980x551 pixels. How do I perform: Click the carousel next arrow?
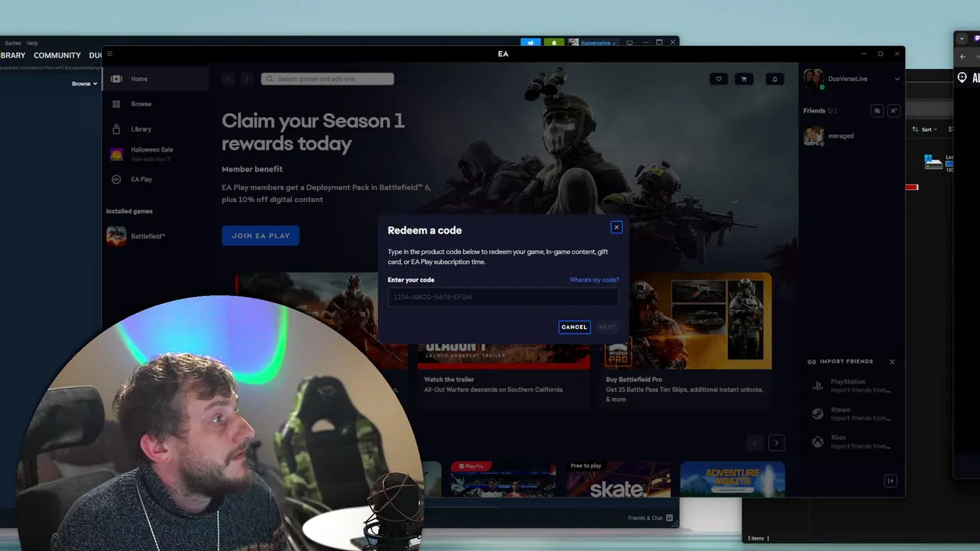(776, 442)
